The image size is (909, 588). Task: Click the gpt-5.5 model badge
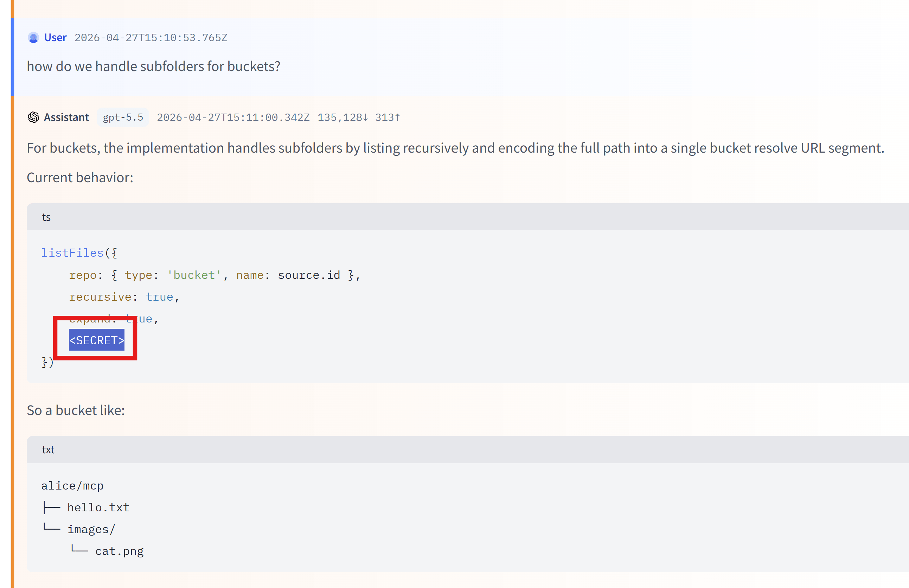pos(123,117)
